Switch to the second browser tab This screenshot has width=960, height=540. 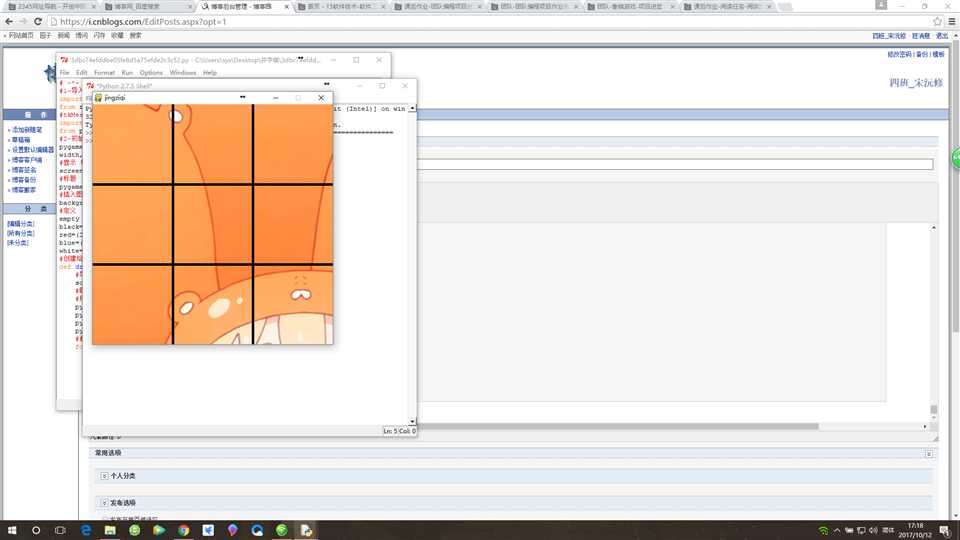pos(146,6)
